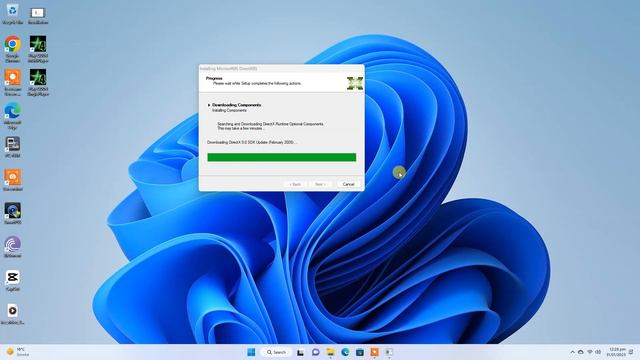The image size is (640, 360).
Task: Open the BitTorrent desktop shortcut
Action: tap(13, 247)
